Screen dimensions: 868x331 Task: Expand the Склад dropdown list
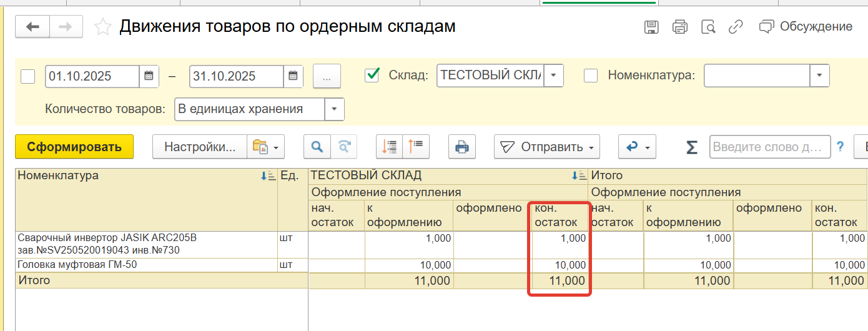pos(555,76)
